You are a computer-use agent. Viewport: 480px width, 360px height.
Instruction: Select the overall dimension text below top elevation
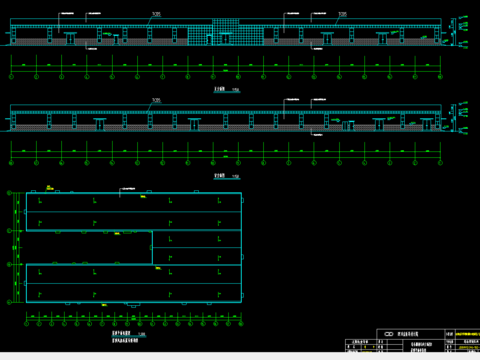226,70
